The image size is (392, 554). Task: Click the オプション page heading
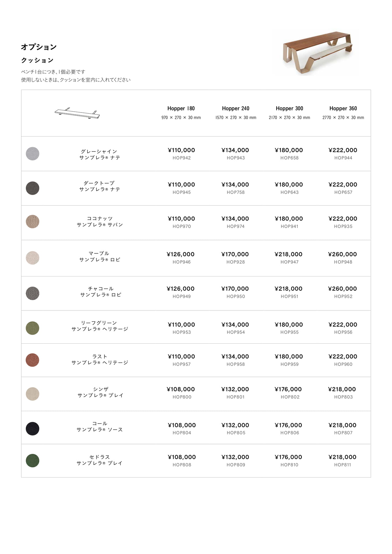click(x=39, y=47)
